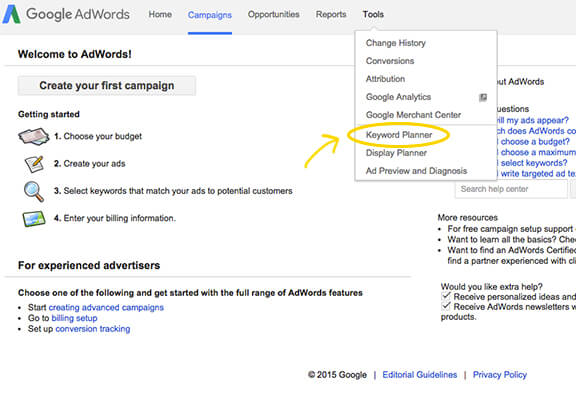Screen dimensions: 576x397
Task: Click the credit card billing icon
Action: (x=34, y=219)
